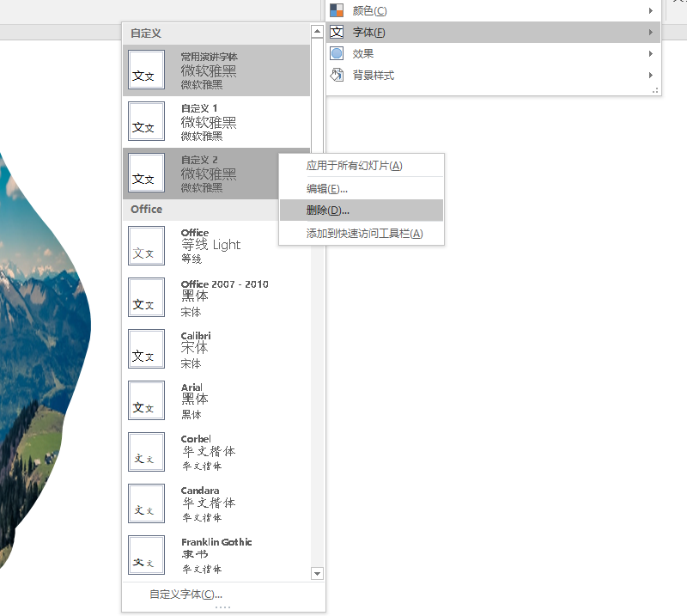The width and height of the screenshot is (687, 616).
Task: Click the 效果 effects circle icon
Action: [x=337, y=53]
